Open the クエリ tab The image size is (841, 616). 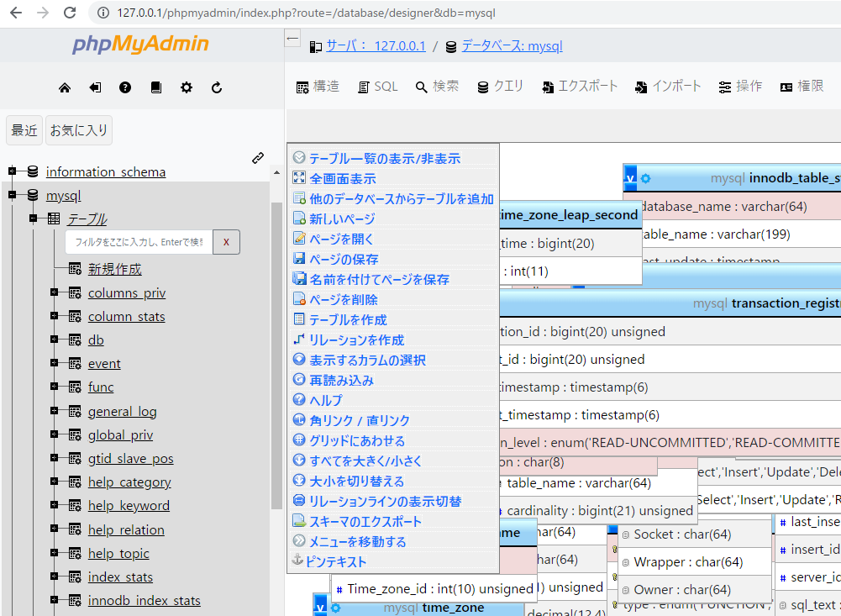(501, 87)
